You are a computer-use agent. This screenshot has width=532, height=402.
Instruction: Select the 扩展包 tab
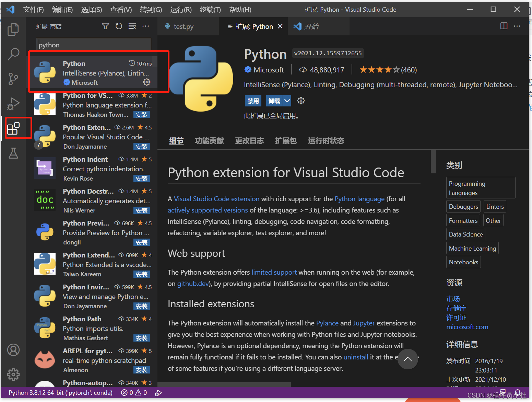tap(286, 141)
